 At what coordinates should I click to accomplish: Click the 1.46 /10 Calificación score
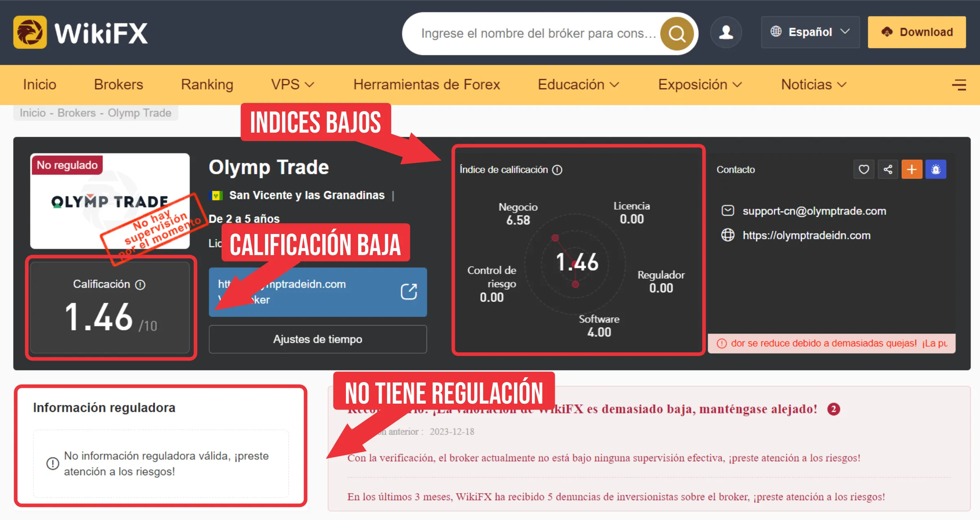111,317
